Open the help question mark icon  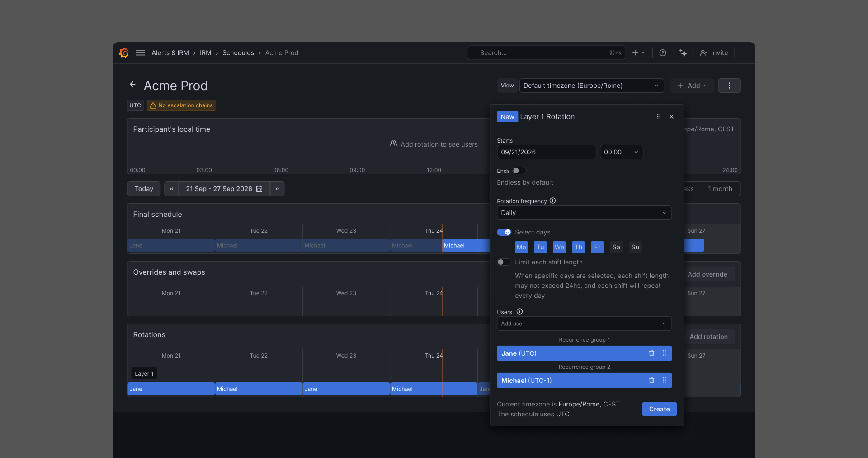(663, 53)
